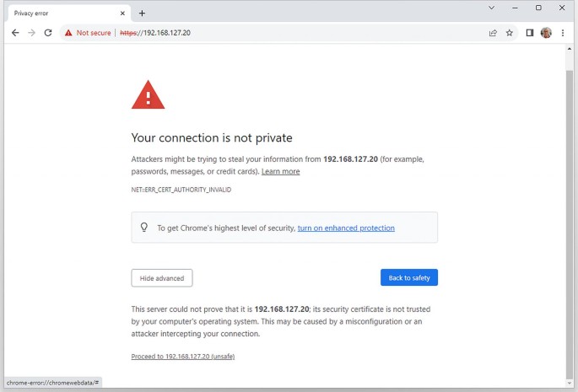Click the forward navigation arrow
This screenshot has width=578, height=392.
tap(31, 33)
